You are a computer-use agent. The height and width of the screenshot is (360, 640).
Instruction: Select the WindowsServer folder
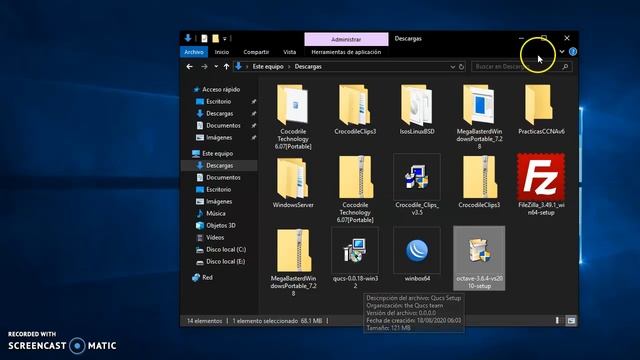click(x=293, y=182)
